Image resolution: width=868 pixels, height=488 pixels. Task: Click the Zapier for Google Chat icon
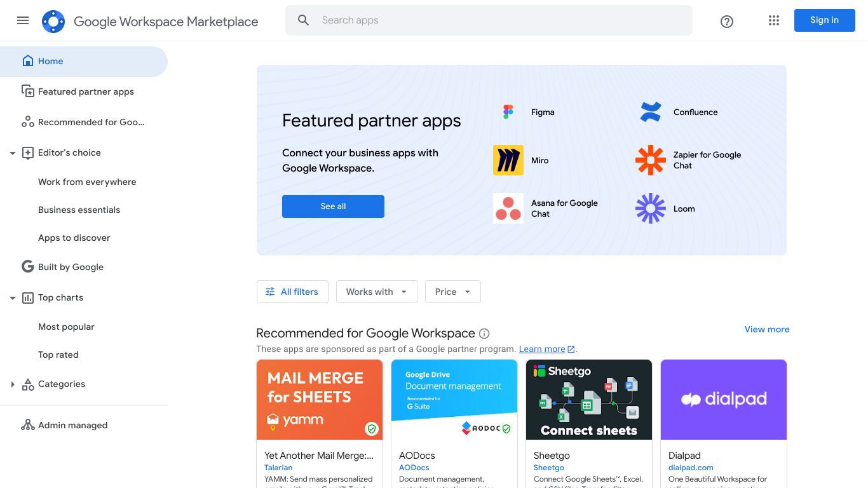(651, 160)
